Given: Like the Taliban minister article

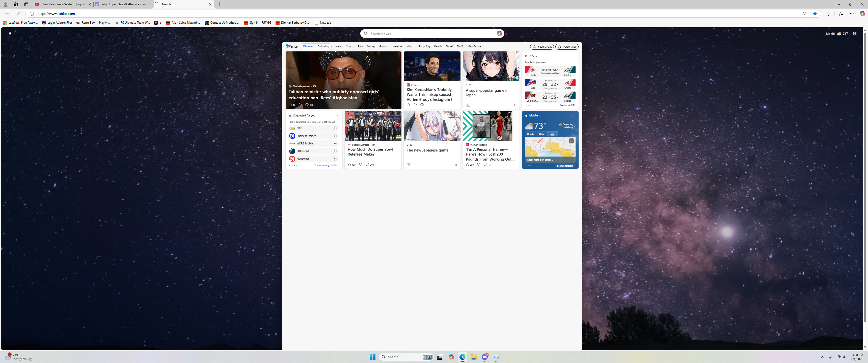Looking at the screenshot, I should [290, 105].
